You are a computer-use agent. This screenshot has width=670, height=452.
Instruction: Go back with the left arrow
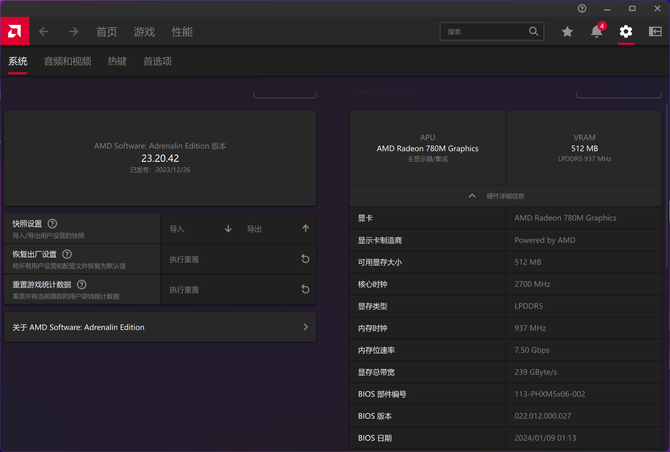tap(44, 32)
